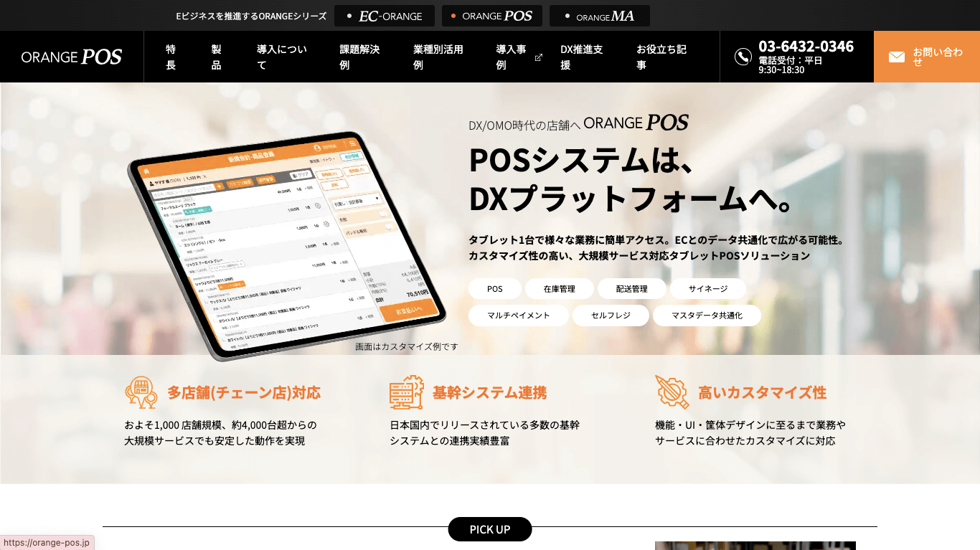980x550 pixels.
Task: Open DX推進支援 from the navigation bar
Action: 583,57
